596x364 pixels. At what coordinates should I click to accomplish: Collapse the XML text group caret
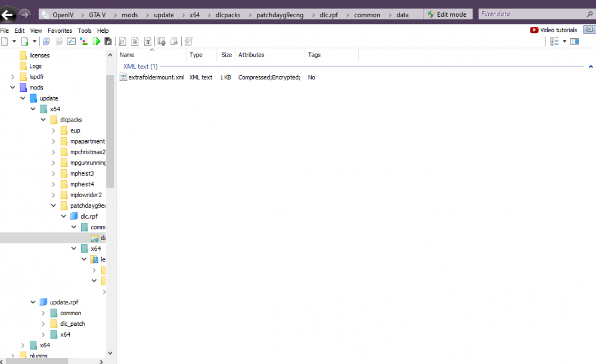[591, 67]
